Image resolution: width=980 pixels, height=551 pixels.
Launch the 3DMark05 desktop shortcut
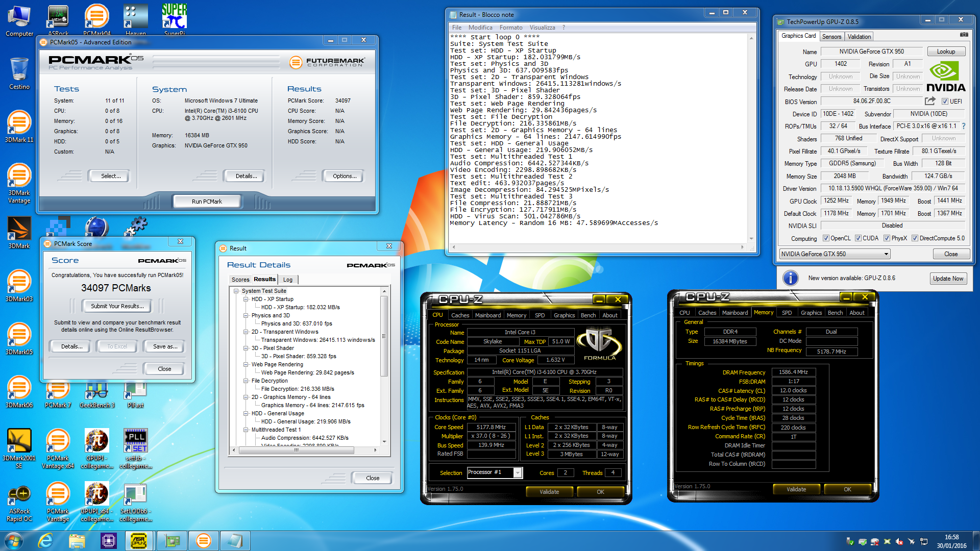pyautogui.click(x=19, y=339)
